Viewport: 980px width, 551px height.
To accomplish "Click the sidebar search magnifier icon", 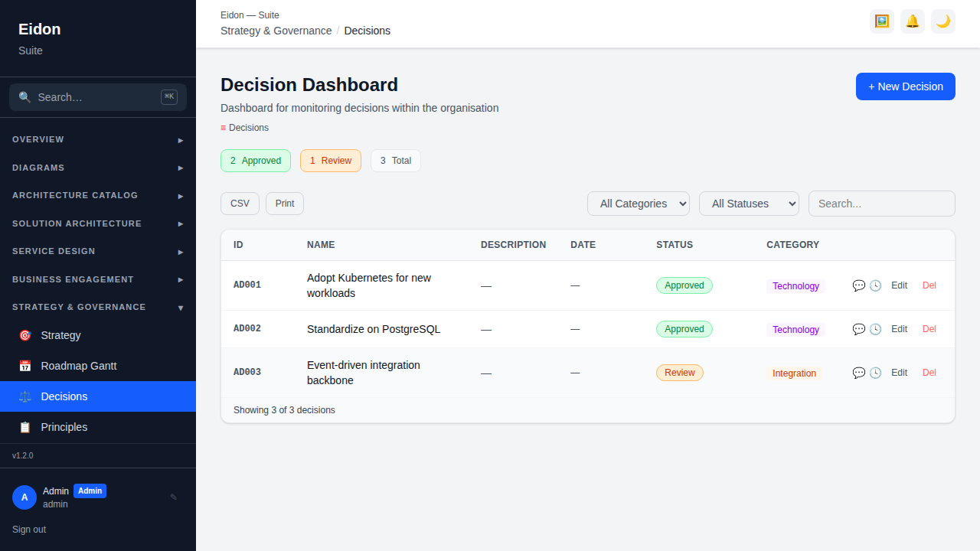I will tap(24, 97).
